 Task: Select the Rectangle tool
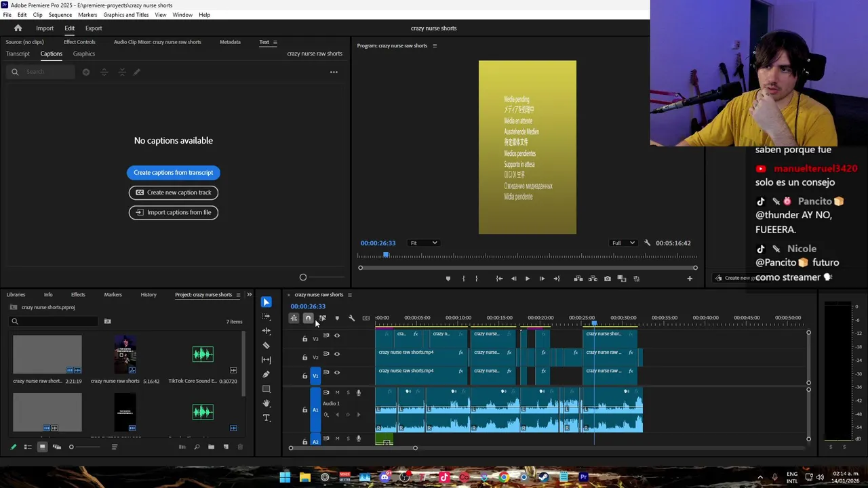coord(266,389)
